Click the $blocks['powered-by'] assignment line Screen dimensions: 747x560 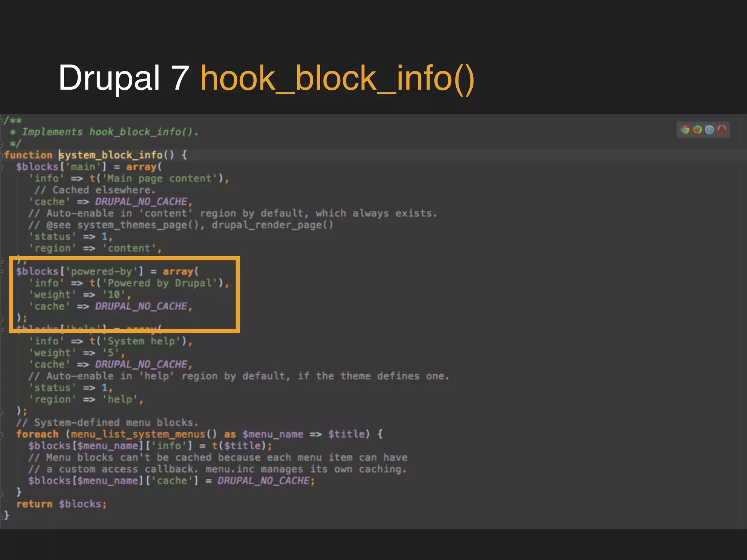click(107, 272)
